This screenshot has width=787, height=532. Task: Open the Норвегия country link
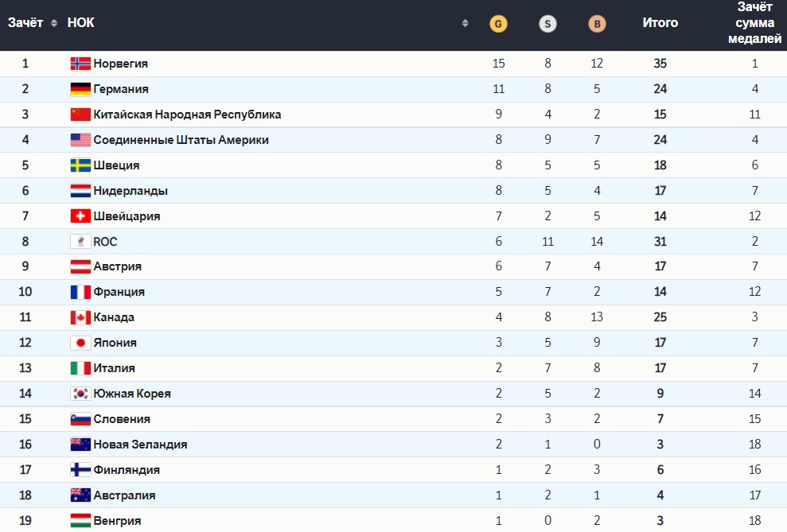click(121, 64)
